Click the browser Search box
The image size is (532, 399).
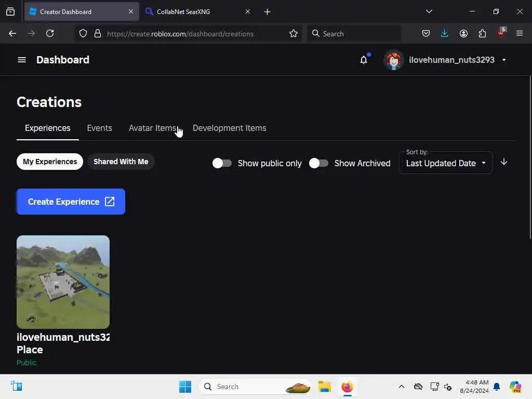coord(354,33)
